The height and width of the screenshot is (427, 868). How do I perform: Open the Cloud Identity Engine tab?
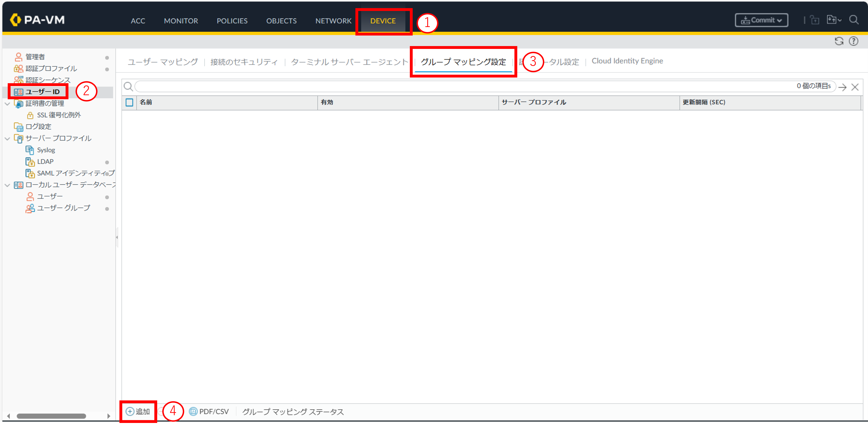click(627, 61)
